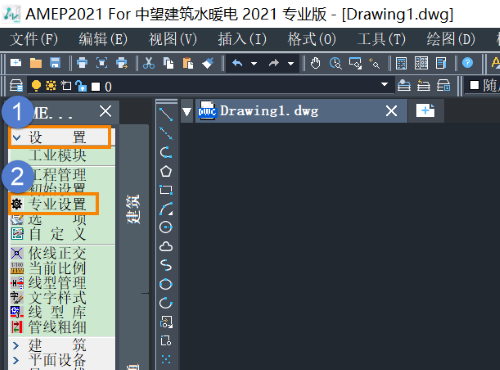Screen dimensions: 500x370
Task: Click 线型管理 in the side panel
Action: 57,283
